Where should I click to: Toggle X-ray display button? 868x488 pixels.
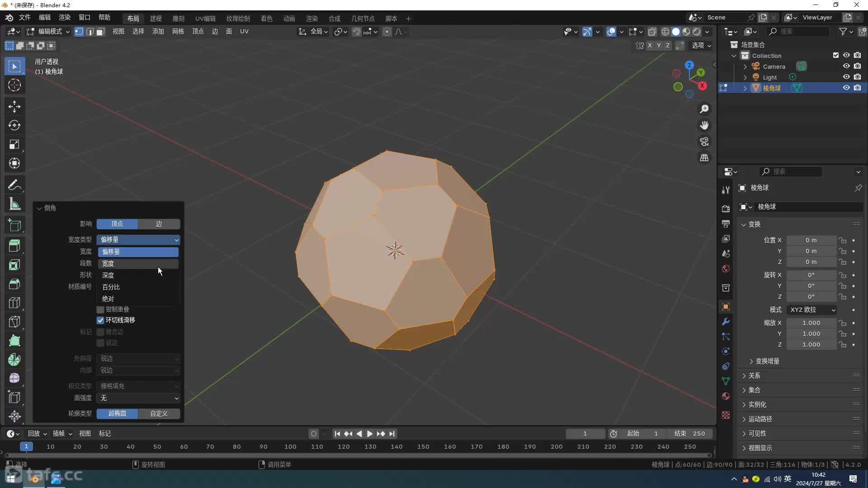click(652, 32)
